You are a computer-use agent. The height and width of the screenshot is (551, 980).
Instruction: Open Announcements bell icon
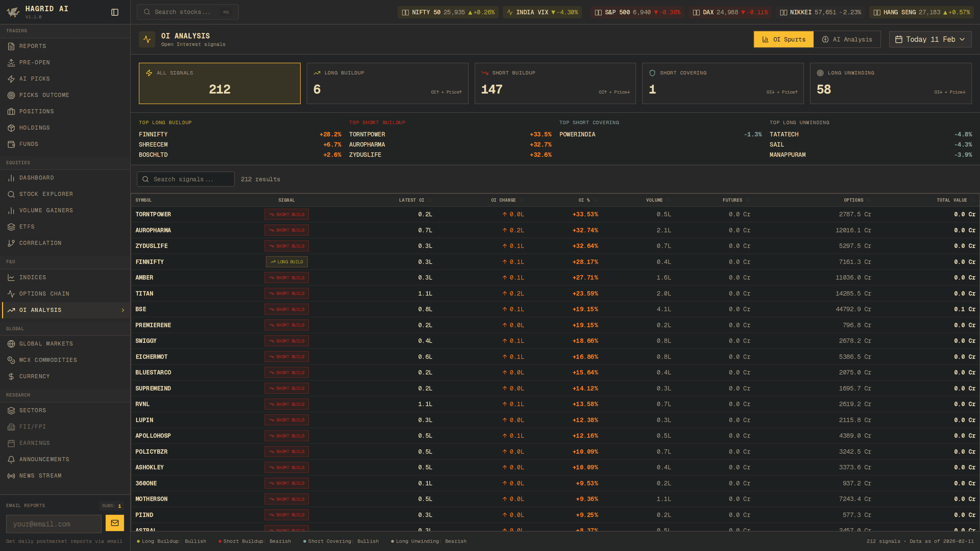coord(11,460)
